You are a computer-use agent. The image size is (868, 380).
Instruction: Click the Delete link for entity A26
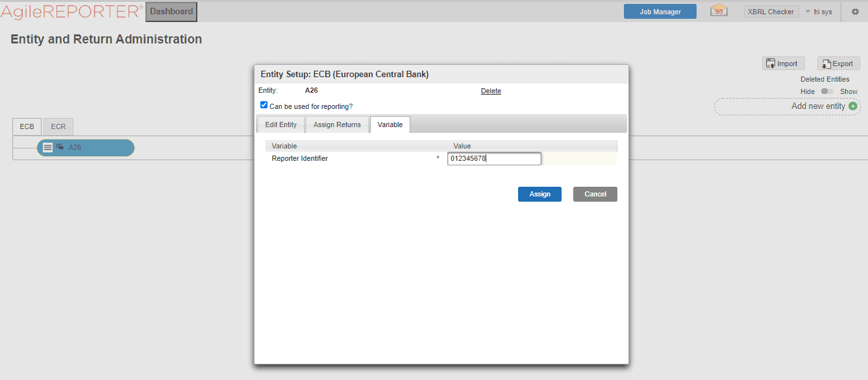pyautogui.click(x=491, y=91)
